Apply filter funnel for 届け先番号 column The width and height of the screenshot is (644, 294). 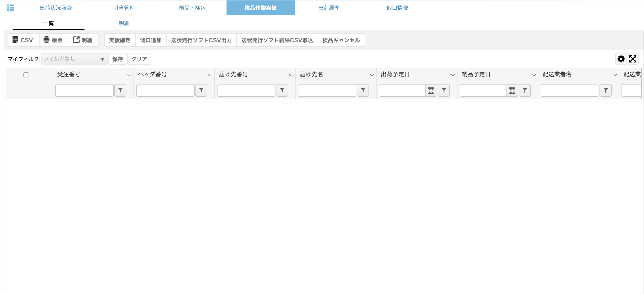tap(282, 90)
